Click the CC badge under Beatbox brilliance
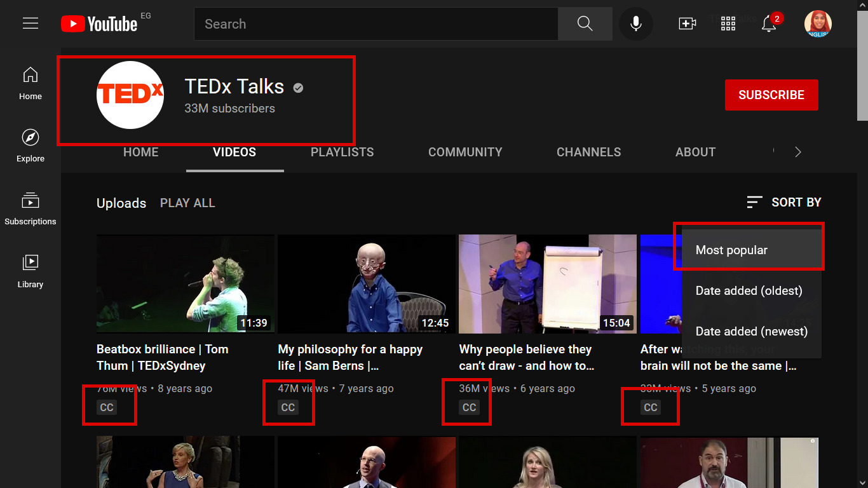Viewport: 868px width, 488px height. 107,407
